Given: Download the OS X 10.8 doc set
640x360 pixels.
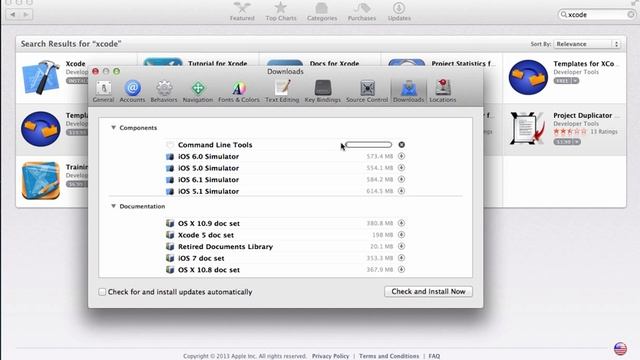Looking at the screenshot, I should (x=401, y=269).
